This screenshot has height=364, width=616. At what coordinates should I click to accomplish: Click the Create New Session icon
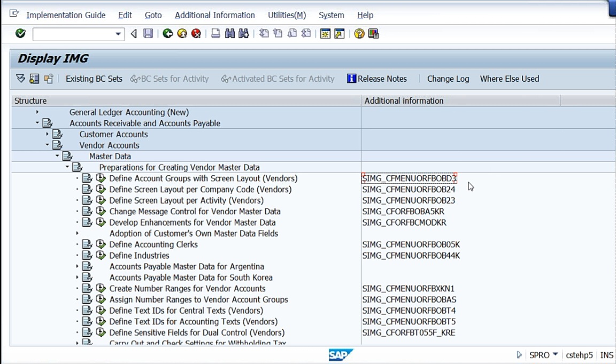coord(325,34)
